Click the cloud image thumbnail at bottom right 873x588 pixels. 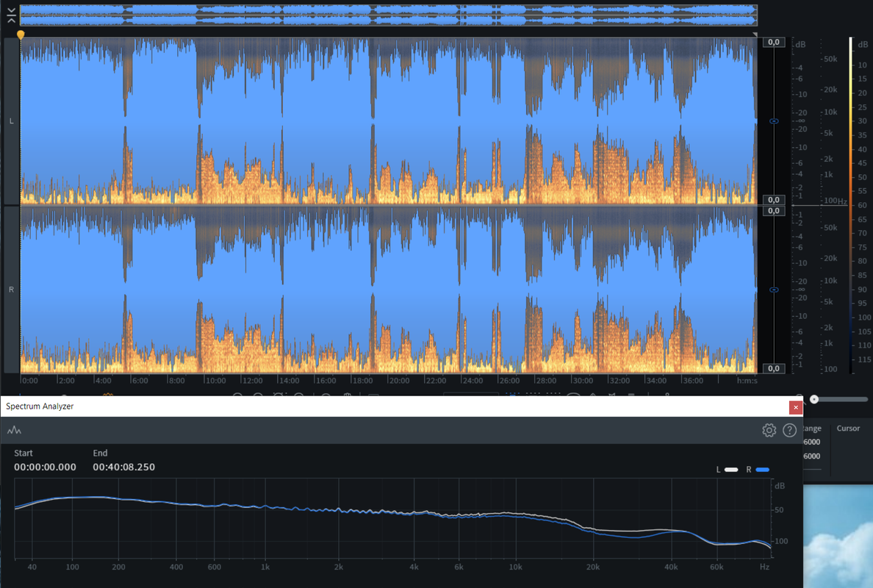coord(838,537)
